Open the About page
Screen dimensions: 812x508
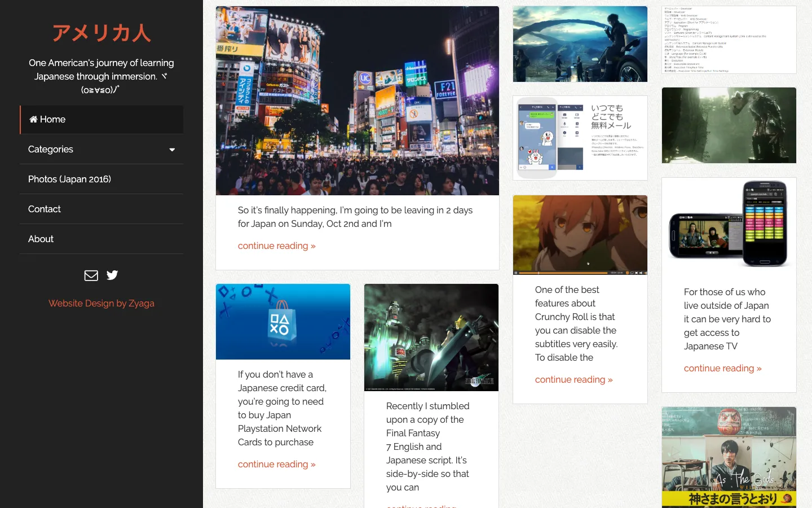(x=101, y=239)
